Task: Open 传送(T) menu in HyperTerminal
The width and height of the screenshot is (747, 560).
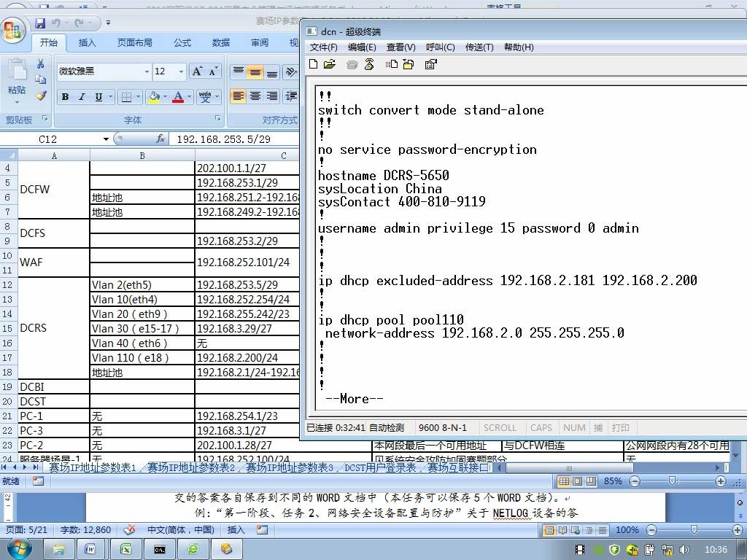Action: (x=479, y=47)
